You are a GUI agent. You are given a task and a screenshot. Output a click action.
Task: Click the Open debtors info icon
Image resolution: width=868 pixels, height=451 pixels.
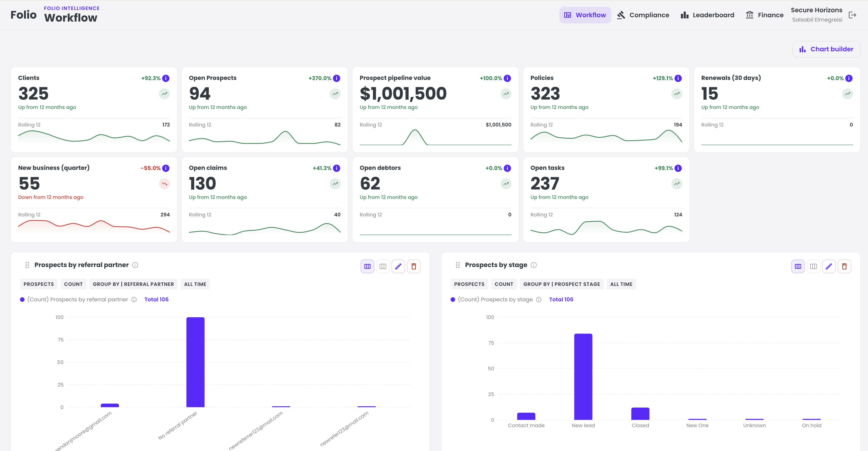tap(507, 168)
